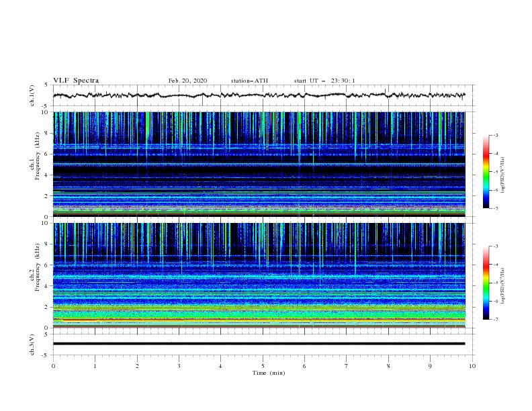Select the date text "Feb. 20, 2020"

[x=187, y=81]
